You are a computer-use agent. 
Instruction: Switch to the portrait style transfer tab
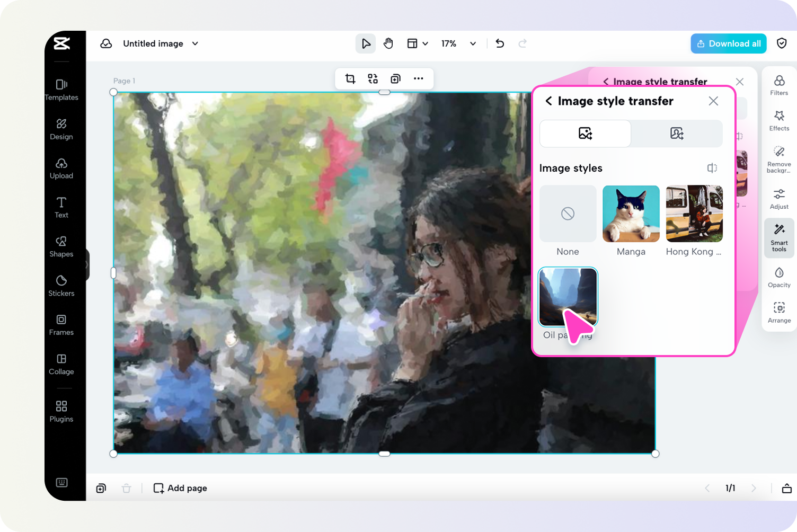tap(677, 134)
